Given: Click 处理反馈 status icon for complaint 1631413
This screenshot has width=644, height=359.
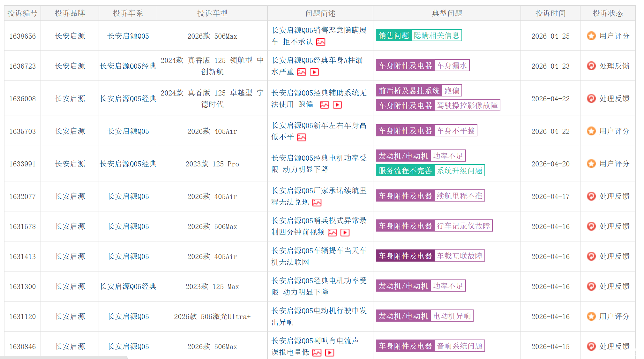Looking at the screenshot, I should tap(591, 256).
